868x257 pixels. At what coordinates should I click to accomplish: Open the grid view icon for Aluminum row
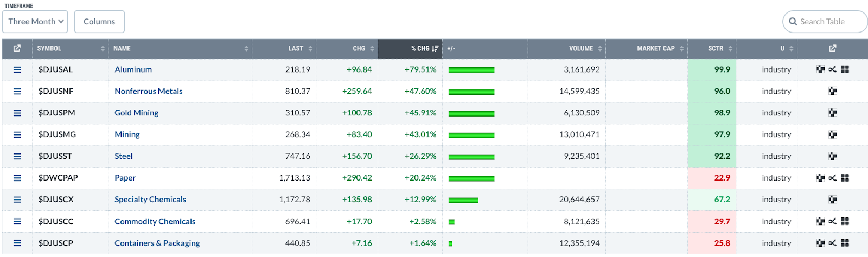point(845,70)
